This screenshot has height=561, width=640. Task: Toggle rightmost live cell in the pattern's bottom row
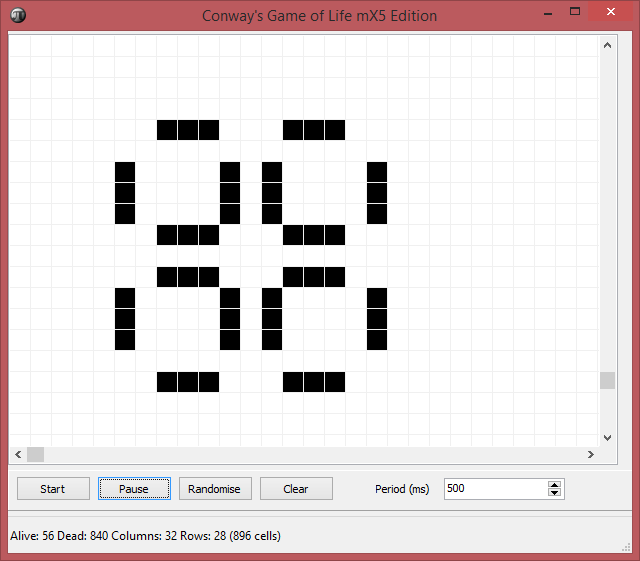pyautogui.click(x=335, y=382)
